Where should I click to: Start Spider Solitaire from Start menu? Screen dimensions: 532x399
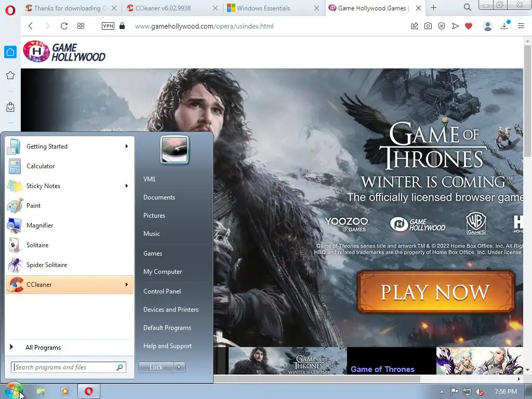[x=70, y=264]
